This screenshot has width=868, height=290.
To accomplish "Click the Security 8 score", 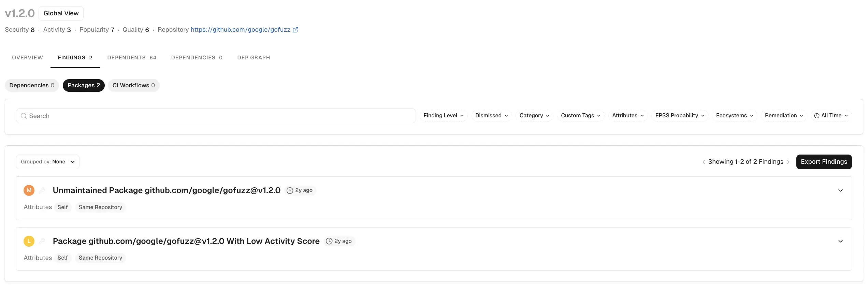I will tap(20, 30).
